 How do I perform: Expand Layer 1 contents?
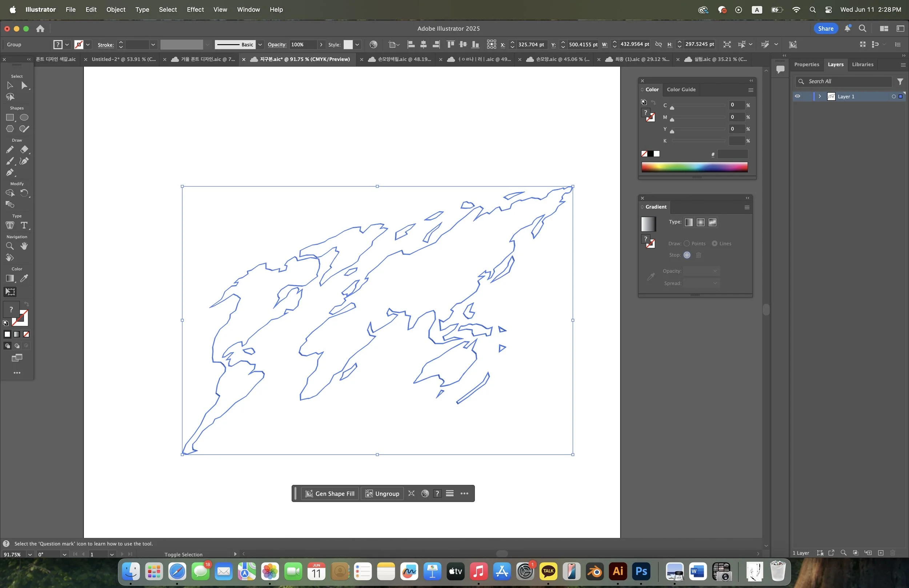pos(820,96)
